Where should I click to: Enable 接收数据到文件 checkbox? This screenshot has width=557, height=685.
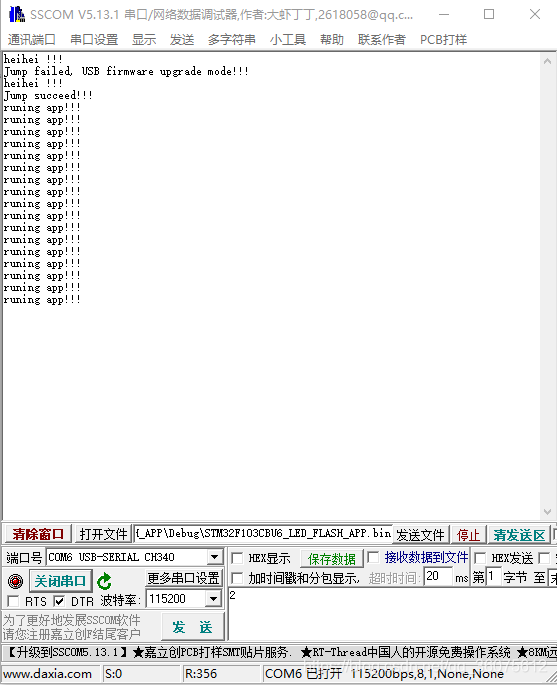[373, 557]
